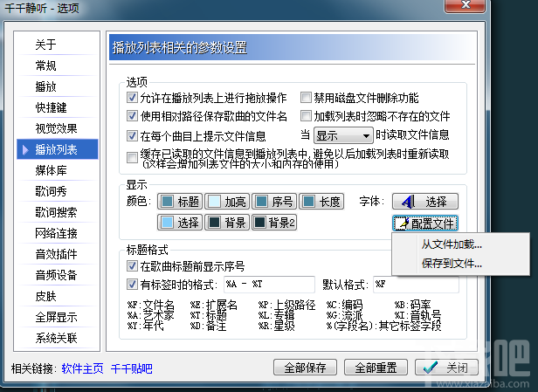Pick the 背景2 color swatch
Screen dimensions: 538x392
[274, 223]
